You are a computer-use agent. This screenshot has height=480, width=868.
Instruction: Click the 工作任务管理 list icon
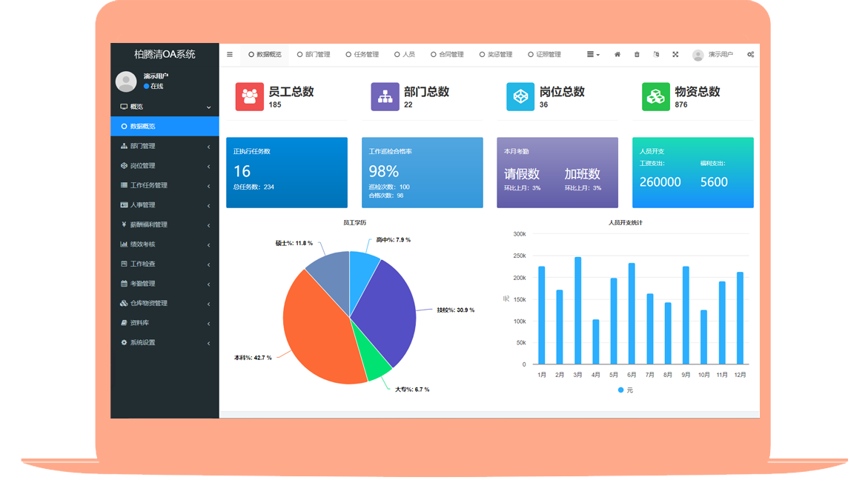[124, 185]
